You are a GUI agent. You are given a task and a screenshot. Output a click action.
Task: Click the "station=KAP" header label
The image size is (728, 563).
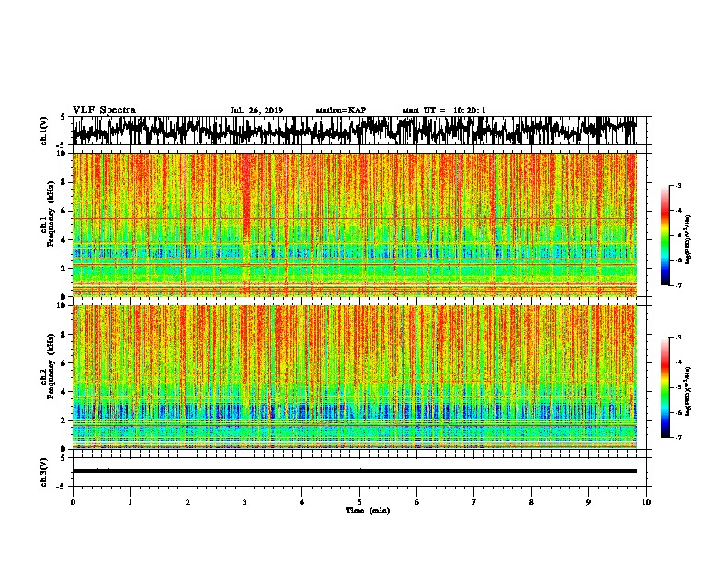341,110
